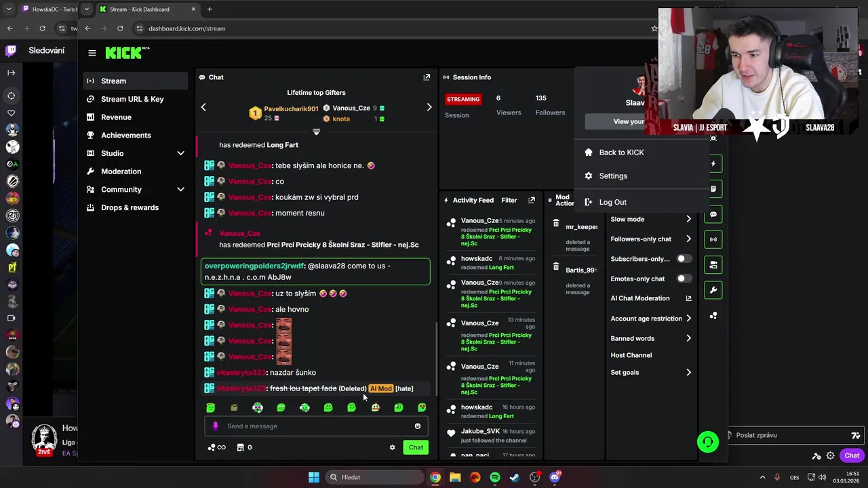
Task: Click the channel points infinity icon
Action: 217,447
